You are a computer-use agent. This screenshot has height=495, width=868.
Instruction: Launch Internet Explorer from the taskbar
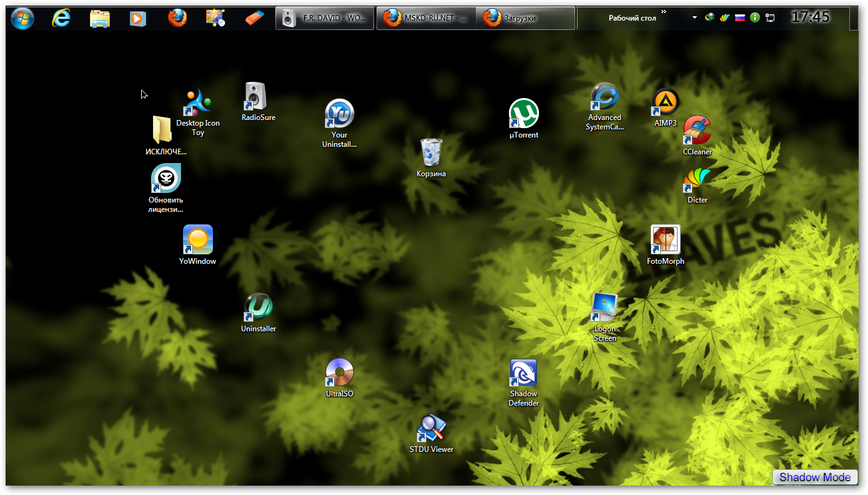click(x=61, y=18)
